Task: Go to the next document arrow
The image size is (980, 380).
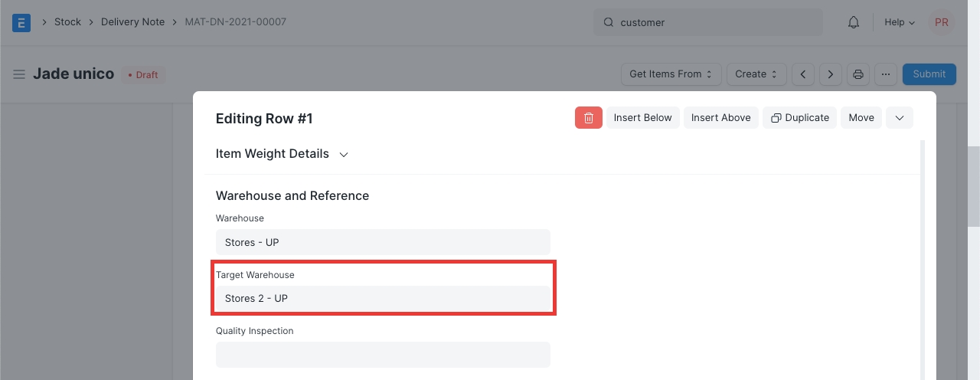Action: click(x=831, y=74)
